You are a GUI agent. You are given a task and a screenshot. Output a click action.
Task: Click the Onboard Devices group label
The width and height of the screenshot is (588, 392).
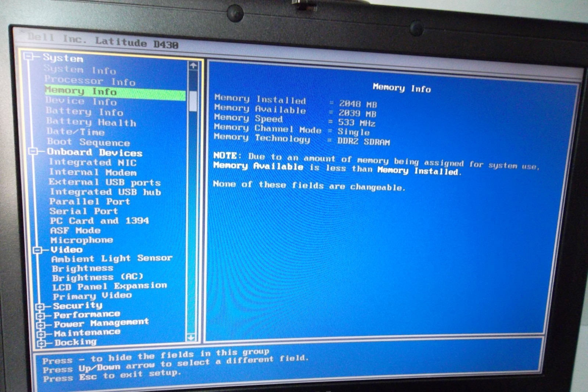(x=94, y=152)
